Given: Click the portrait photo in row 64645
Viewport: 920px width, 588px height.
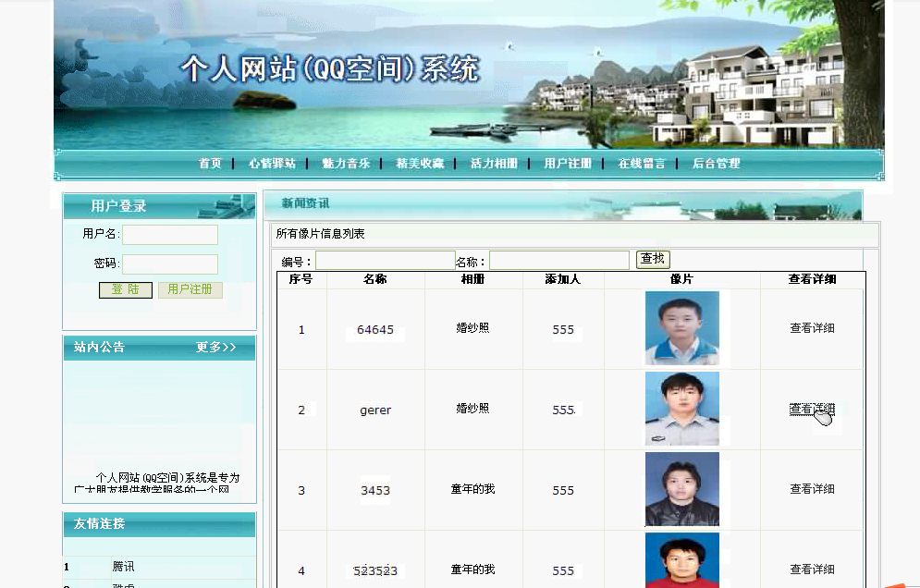Looking at the screenshot, I should click(x=681, y=328).
